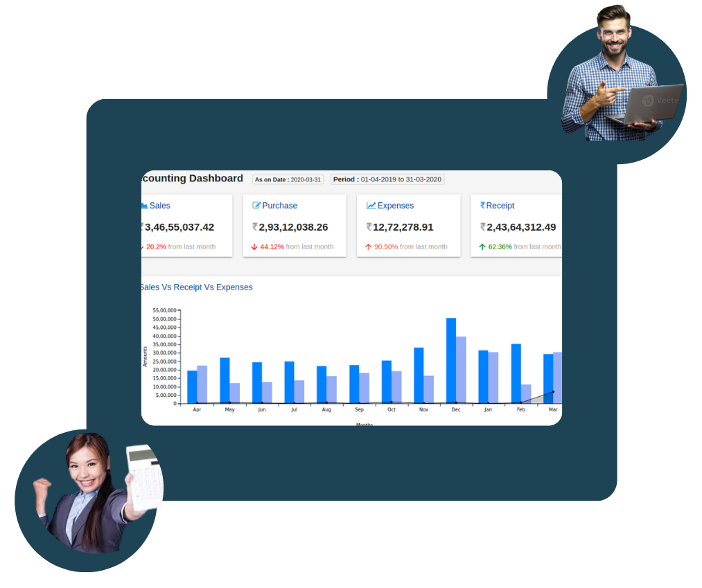This screenshot has width=702, height=588.
Task: Click the Dec label on the months axis
Action: click(x=456, y=409)
